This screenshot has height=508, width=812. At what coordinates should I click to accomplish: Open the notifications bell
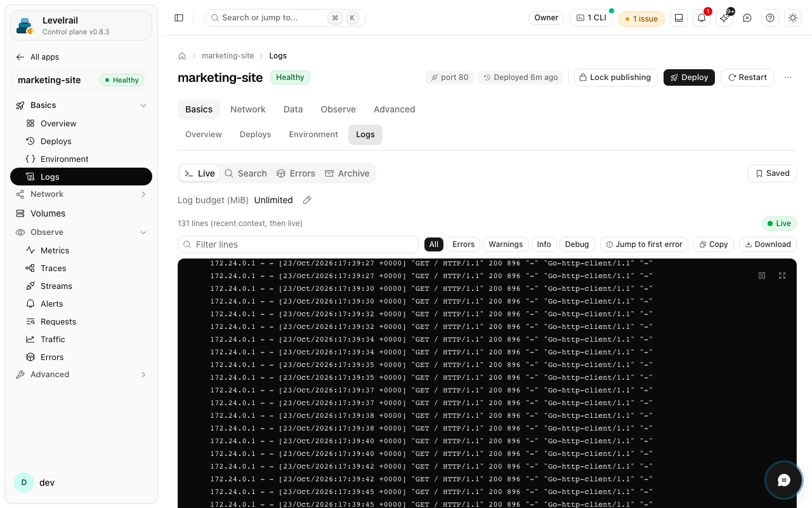click(x=702, y=18)
